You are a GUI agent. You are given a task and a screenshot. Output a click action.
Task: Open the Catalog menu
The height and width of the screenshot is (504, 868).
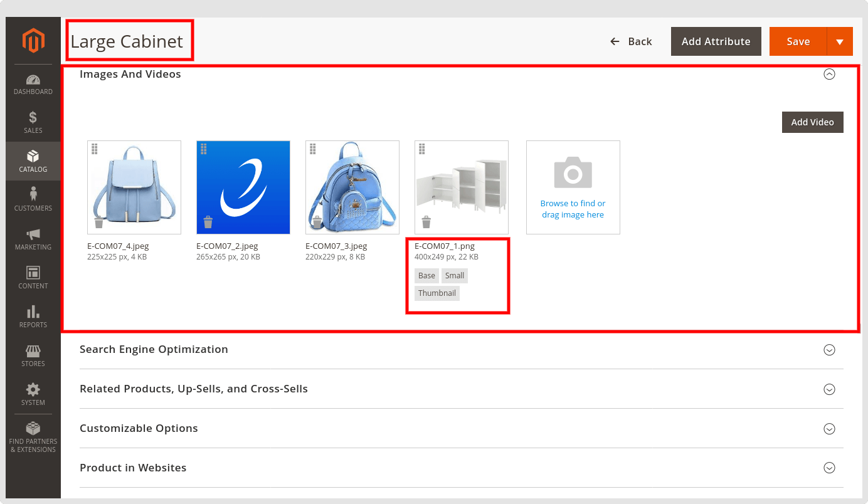(x=33, y=161)
